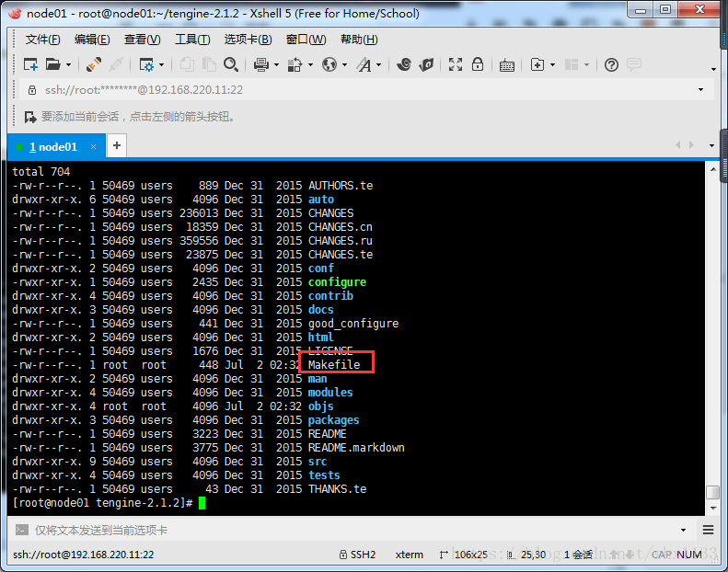Click terminal scrollbar up arrow
Image resolution: width=728 pixels, height=572 pixels.
click(x=713, y=170)
